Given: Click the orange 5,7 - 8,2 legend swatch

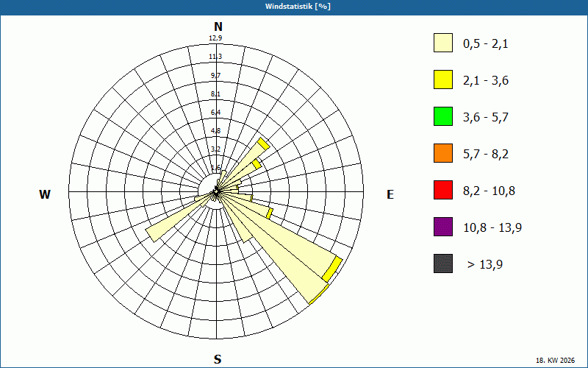Looking at the screenshot, I should [x=443, y=153].
